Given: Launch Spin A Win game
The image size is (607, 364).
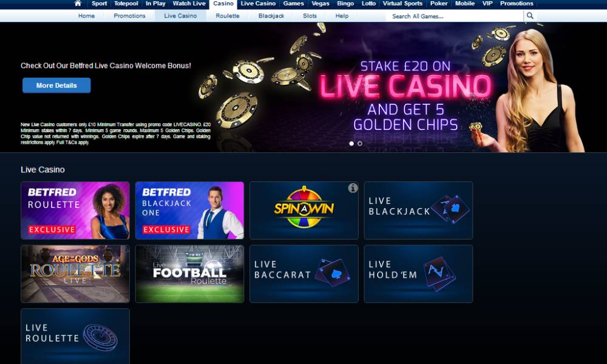Looking at the screenshot, I should coord(304,211).
